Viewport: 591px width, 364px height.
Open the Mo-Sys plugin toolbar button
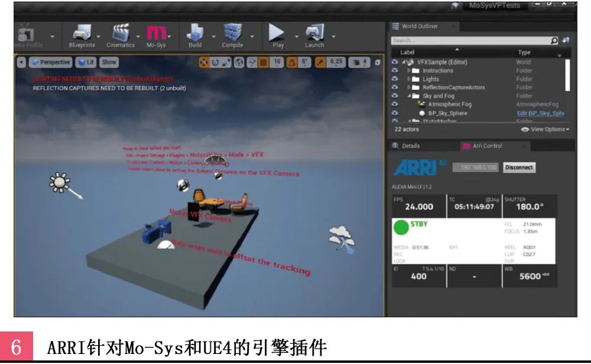coord(157,33)
